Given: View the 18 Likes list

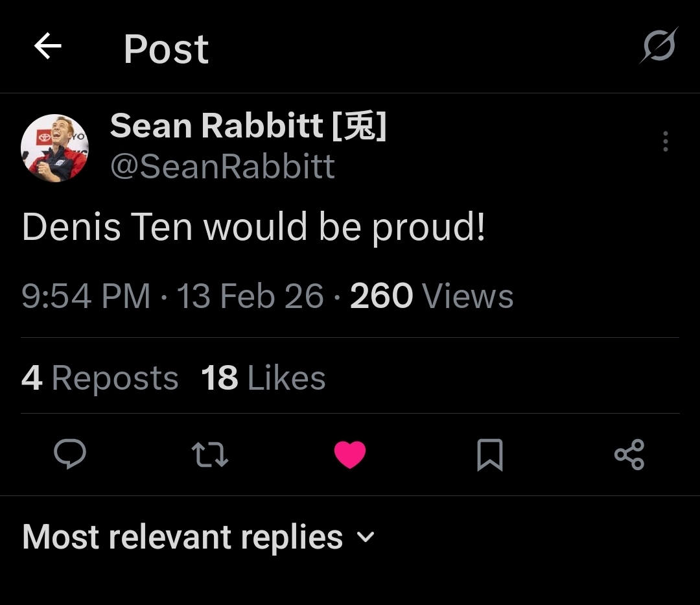Looking at the screenshot, I should (263, 378).
